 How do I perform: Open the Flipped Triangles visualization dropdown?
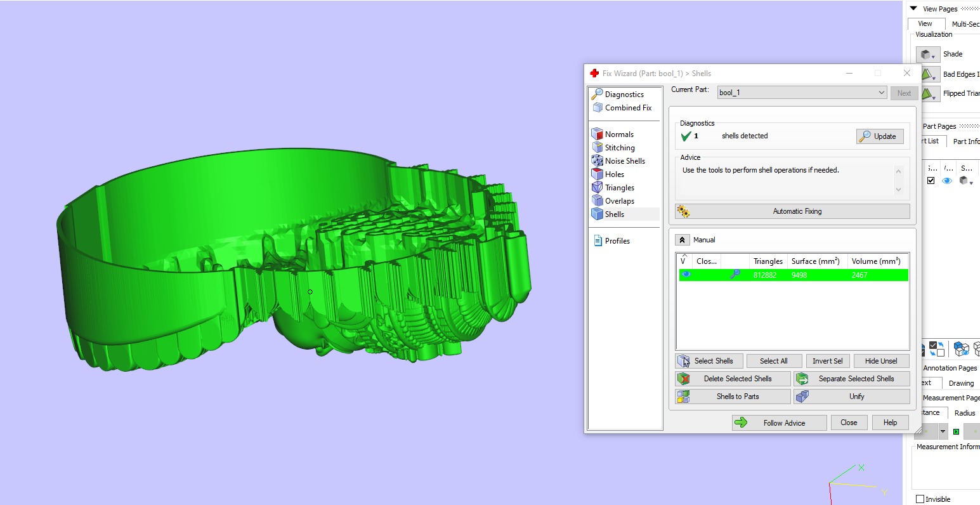pyautogui.click(x=930, y=94)
